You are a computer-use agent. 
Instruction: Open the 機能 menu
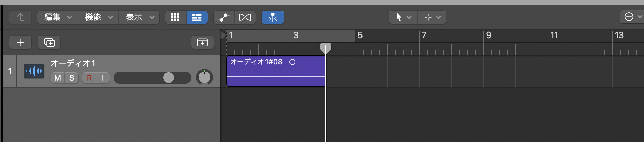tap(99, 17)
